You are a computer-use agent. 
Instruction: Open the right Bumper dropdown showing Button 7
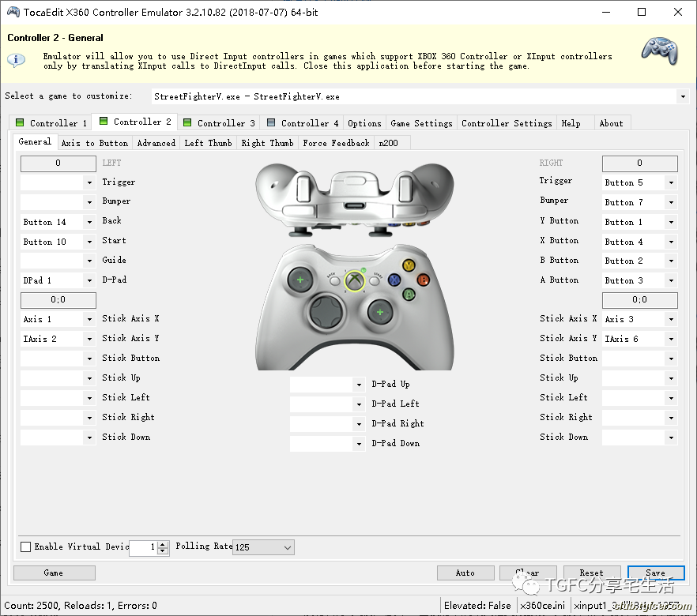tap(671, 202)
